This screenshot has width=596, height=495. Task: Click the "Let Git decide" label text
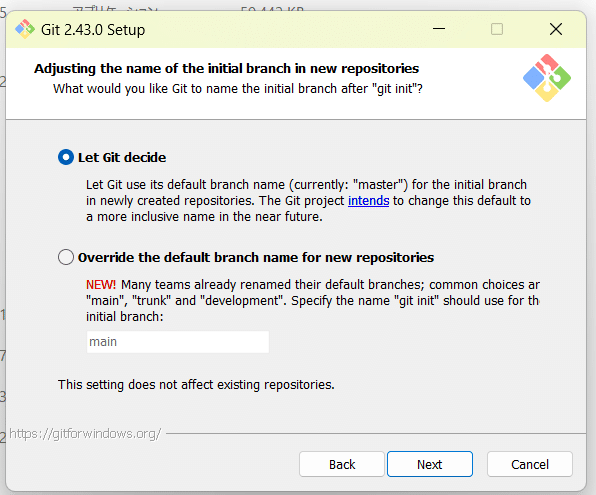click(x=122, y=157)
